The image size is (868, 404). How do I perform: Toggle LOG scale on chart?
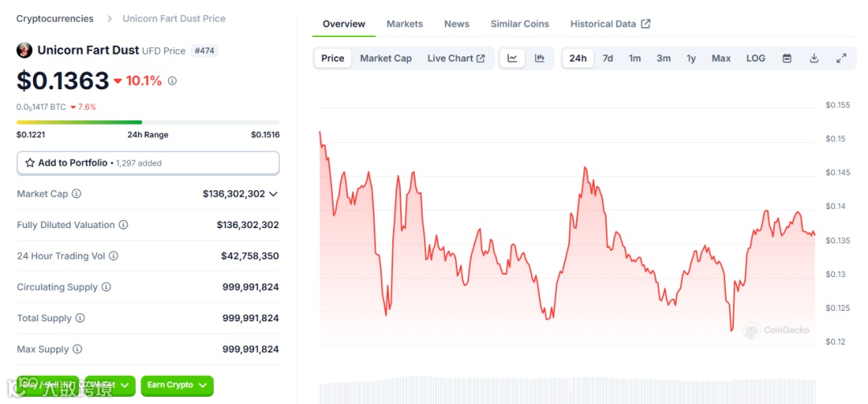pos(755,58)
